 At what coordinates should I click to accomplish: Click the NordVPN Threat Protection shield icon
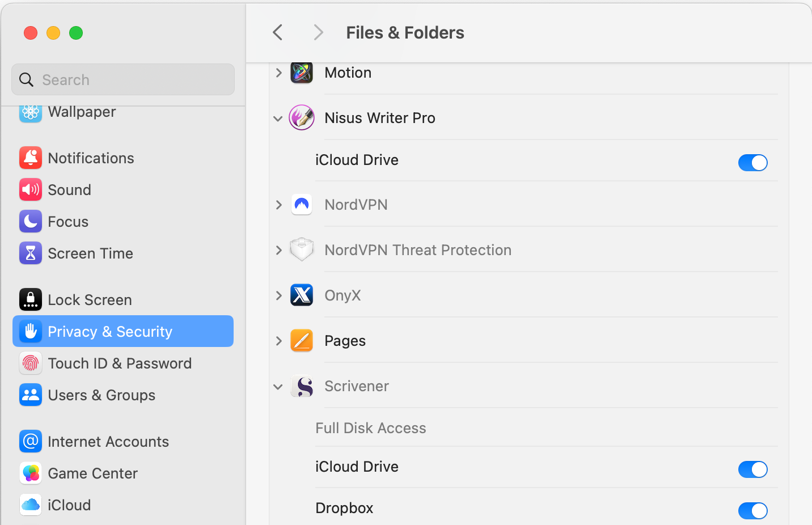tap(302, 250)
